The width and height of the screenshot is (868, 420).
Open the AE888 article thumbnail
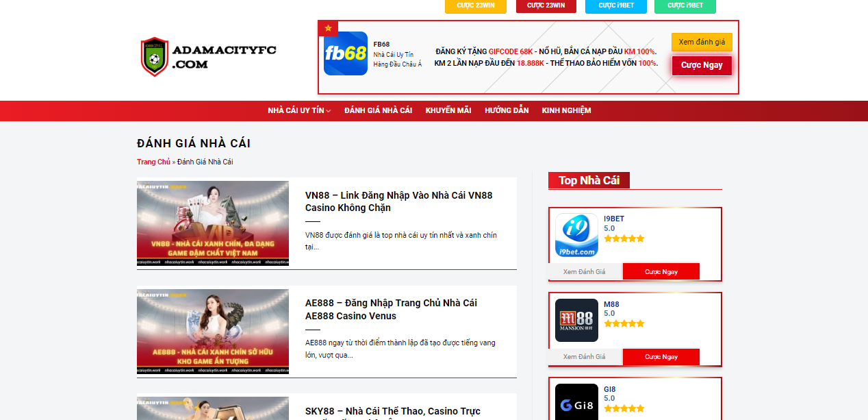(x=213, y=332)
